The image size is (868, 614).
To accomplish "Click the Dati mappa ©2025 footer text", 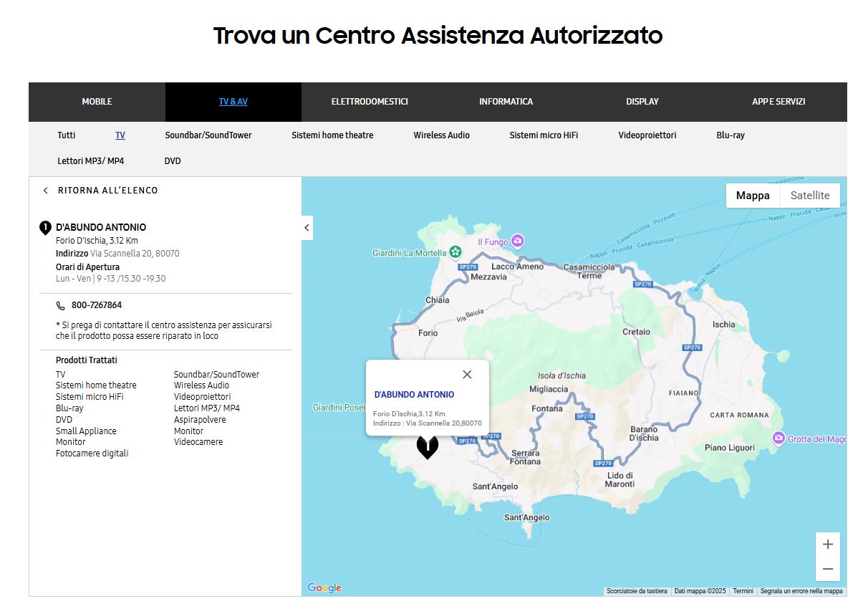I will (x=700, y=591).
